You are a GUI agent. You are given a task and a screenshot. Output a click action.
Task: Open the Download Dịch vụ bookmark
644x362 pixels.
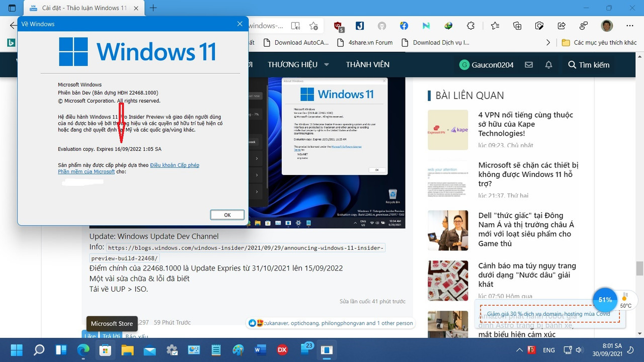click(435, 43)
